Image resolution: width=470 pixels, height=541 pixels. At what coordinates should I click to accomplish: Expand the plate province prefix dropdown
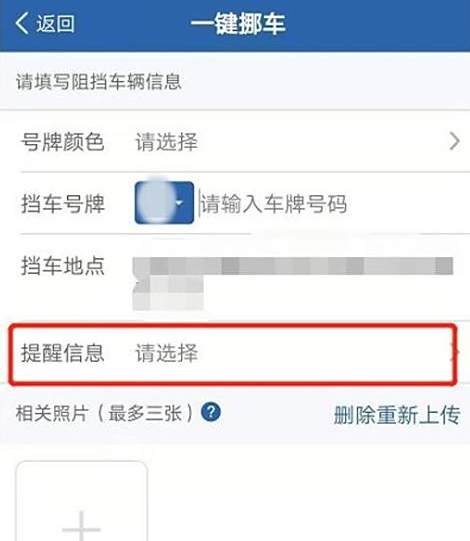[164, 203]
